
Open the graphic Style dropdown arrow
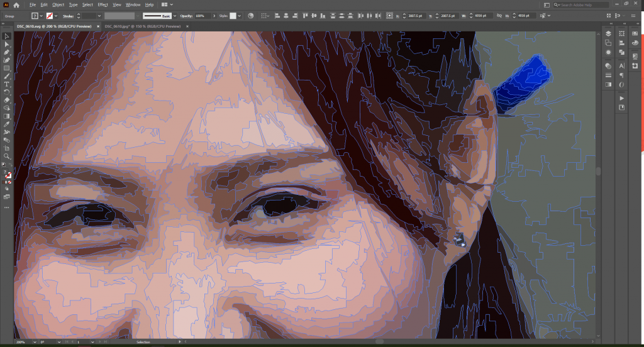click(240, 16)
